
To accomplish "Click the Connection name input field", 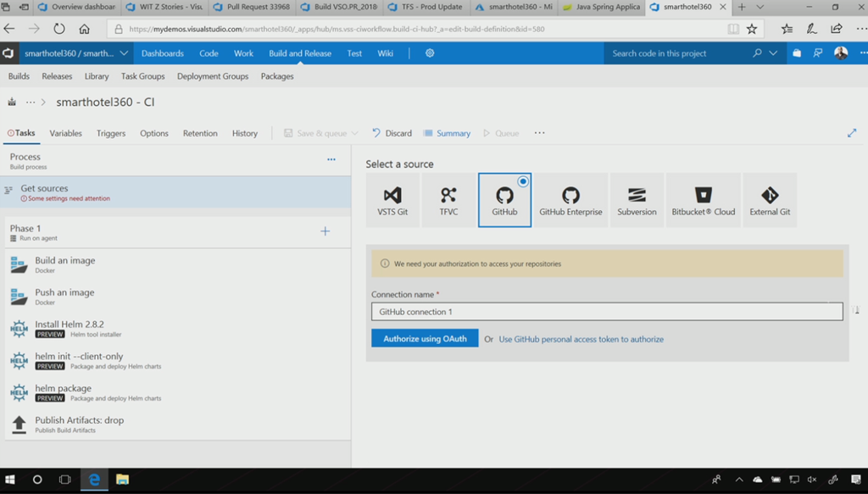I will [x=606, y=312].
